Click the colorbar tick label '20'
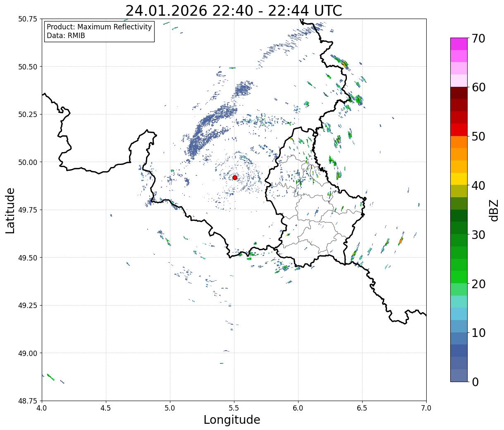 [x=478, y=284]
